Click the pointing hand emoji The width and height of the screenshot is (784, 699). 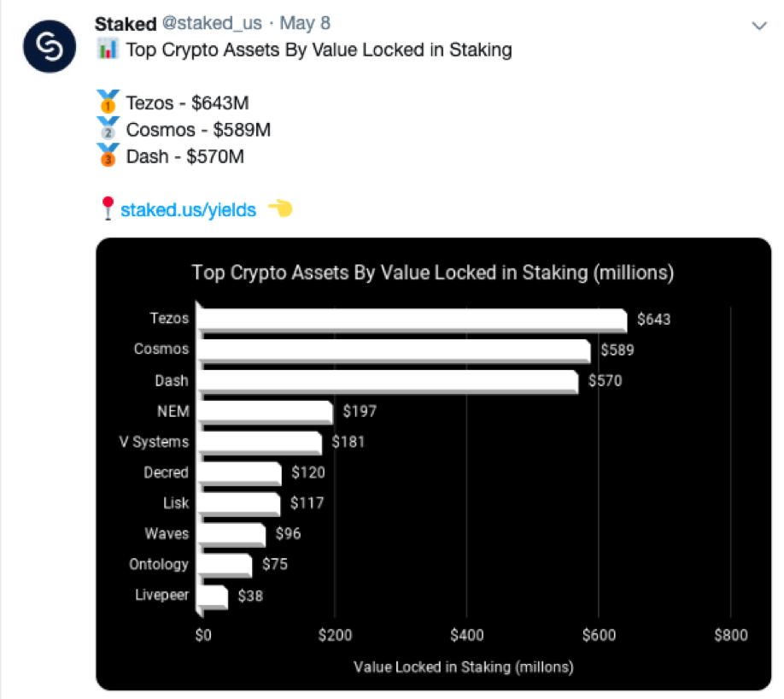280,209
